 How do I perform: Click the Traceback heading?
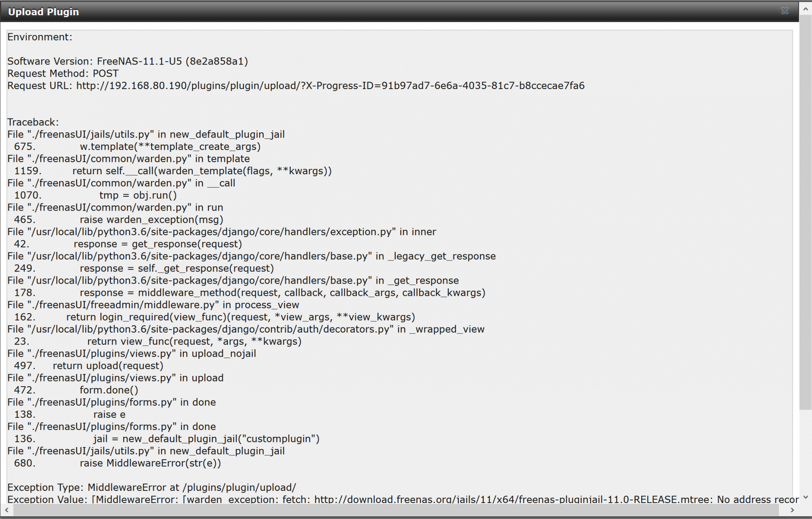(x=33, y=122)
